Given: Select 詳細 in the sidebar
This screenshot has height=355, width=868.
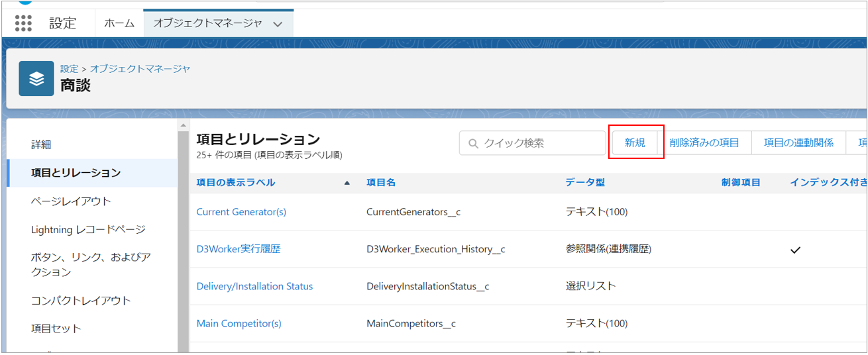Looking at the screenshot, I should click(x=41, y=144).
